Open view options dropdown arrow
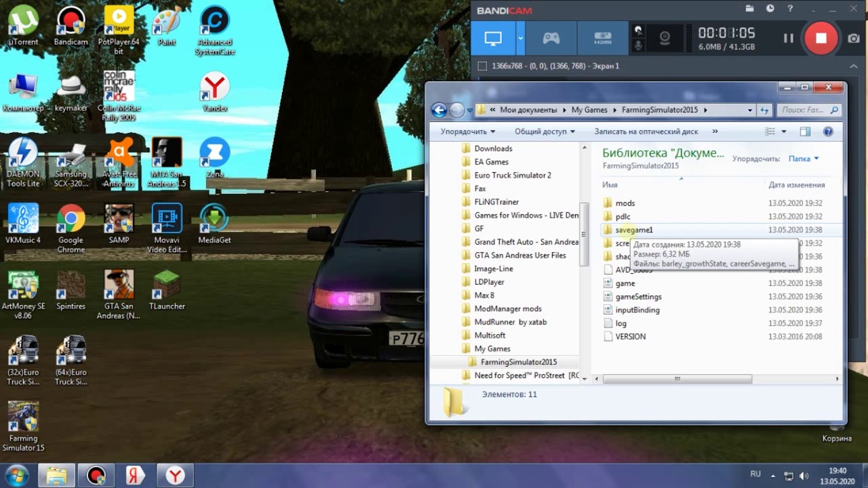 coord(784,131)
